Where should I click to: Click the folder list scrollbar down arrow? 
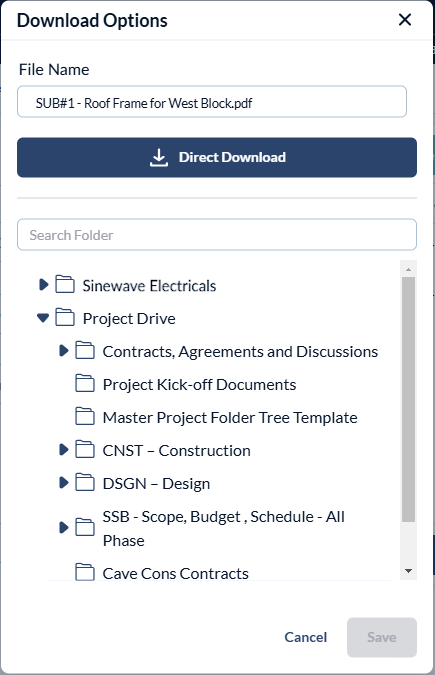(408, 571)
